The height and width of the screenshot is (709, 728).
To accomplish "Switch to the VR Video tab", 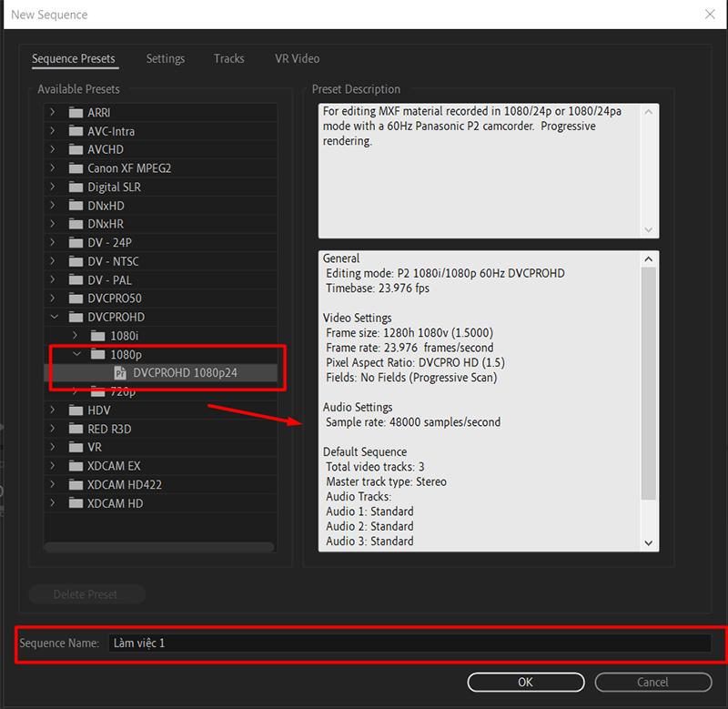I will click(x=296, y=58).
